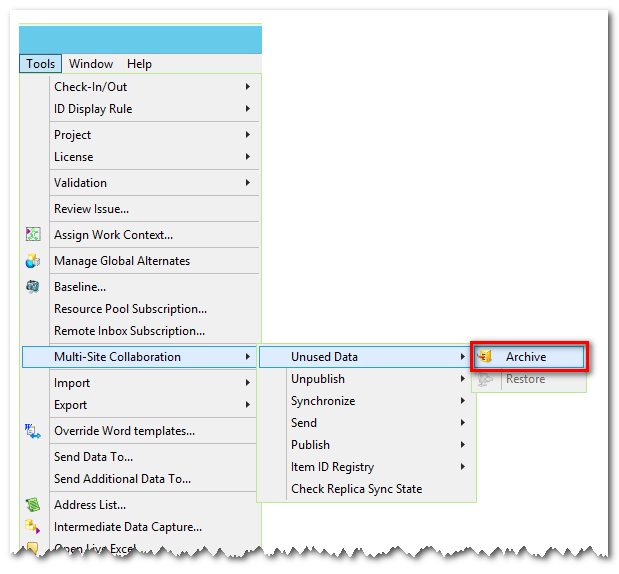Click the Archive icon in submenu
619x574 pixels.
[x=485, y=357]
